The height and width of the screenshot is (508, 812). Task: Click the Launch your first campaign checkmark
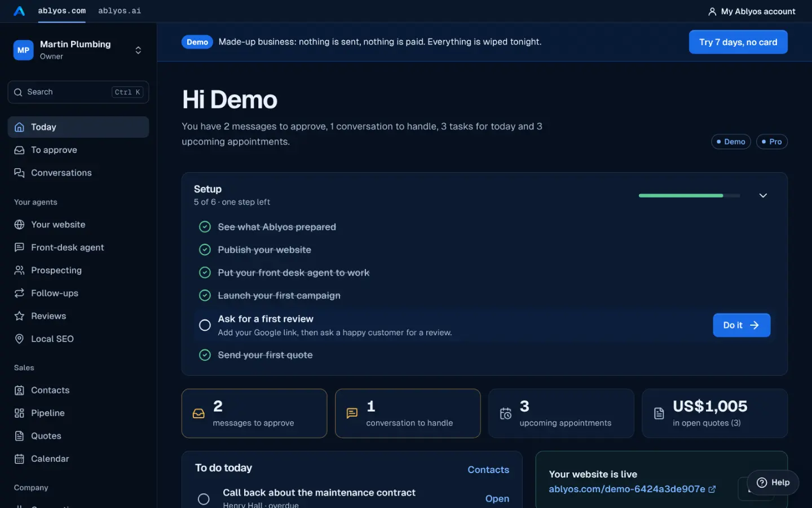(205, 295)
